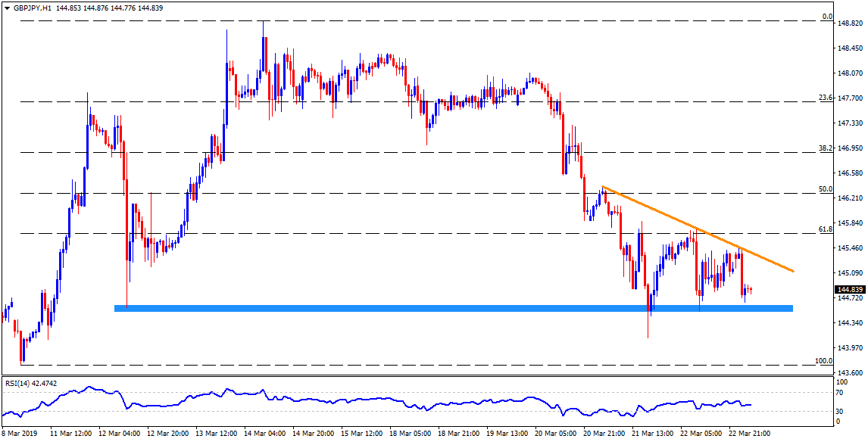Click the current price tag 144.839

click(849, 290)
